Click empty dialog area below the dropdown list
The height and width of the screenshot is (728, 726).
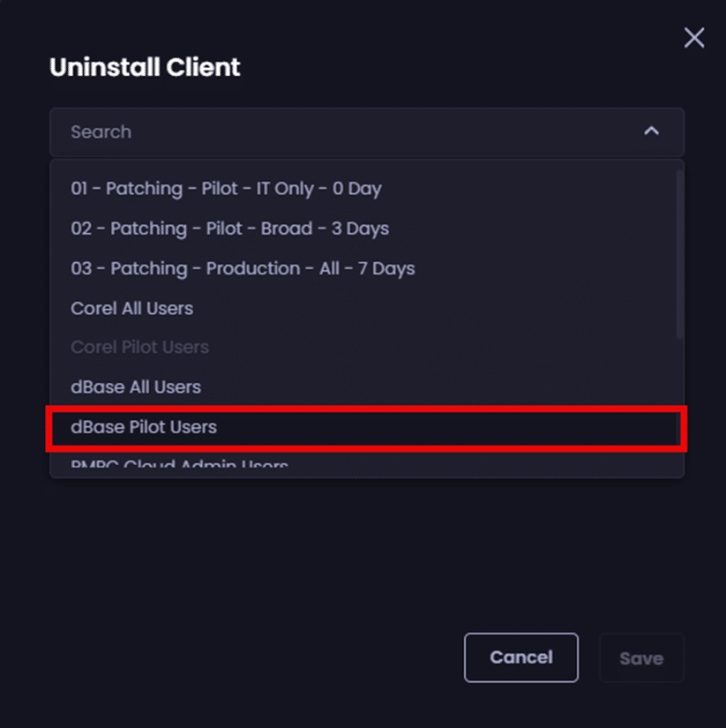point(353,547)
